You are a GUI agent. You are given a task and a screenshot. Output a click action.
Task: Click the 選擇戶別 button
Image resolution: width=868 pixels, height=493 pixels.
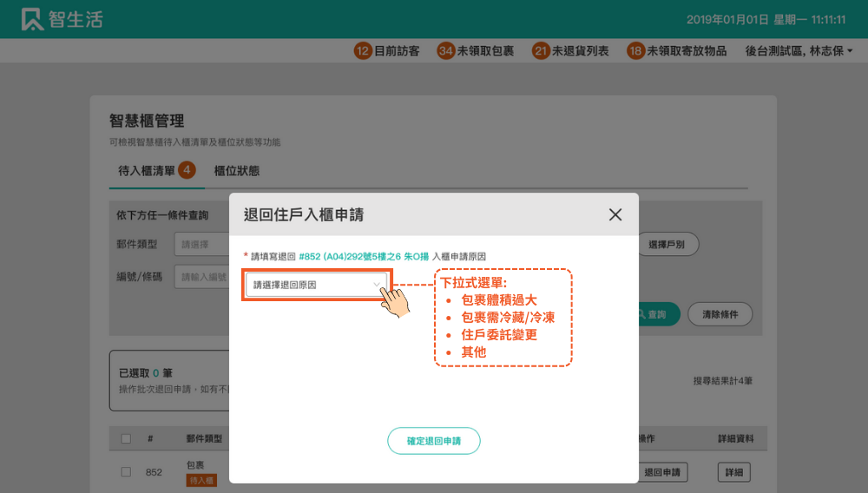tap(667, 245)
